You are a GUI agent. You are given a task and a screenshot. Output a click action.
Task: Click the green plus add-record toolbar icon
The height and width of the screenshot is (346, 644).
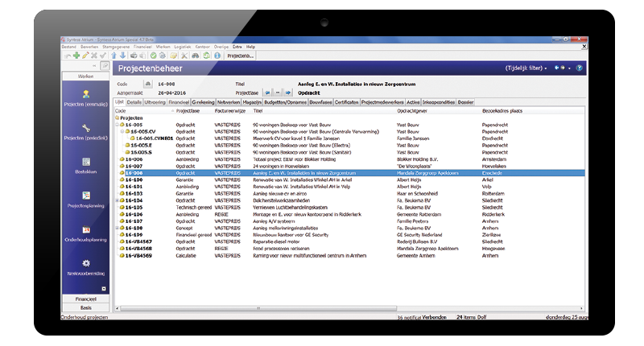76,56
